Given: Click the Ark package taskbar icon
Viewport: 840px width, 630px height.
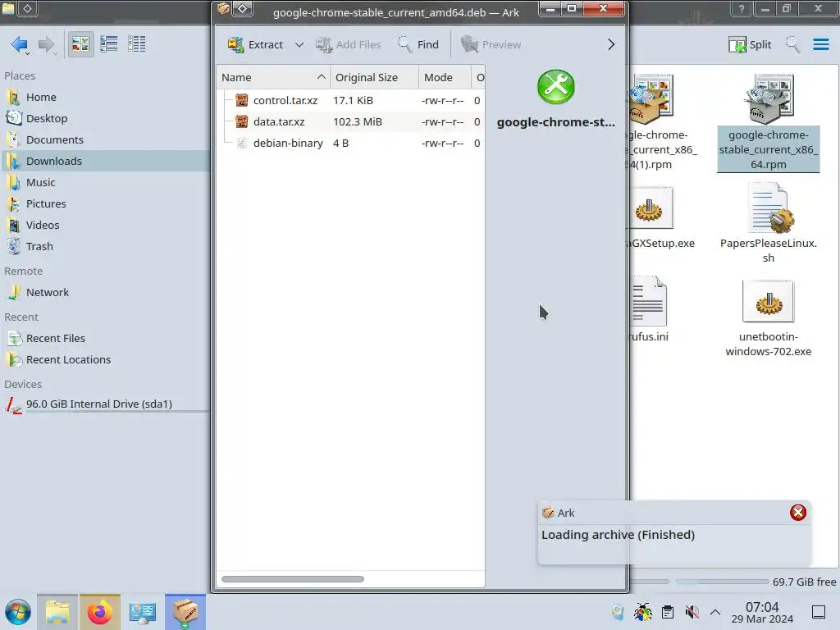Looking at the screenshot, I should (x=185, y=612).
